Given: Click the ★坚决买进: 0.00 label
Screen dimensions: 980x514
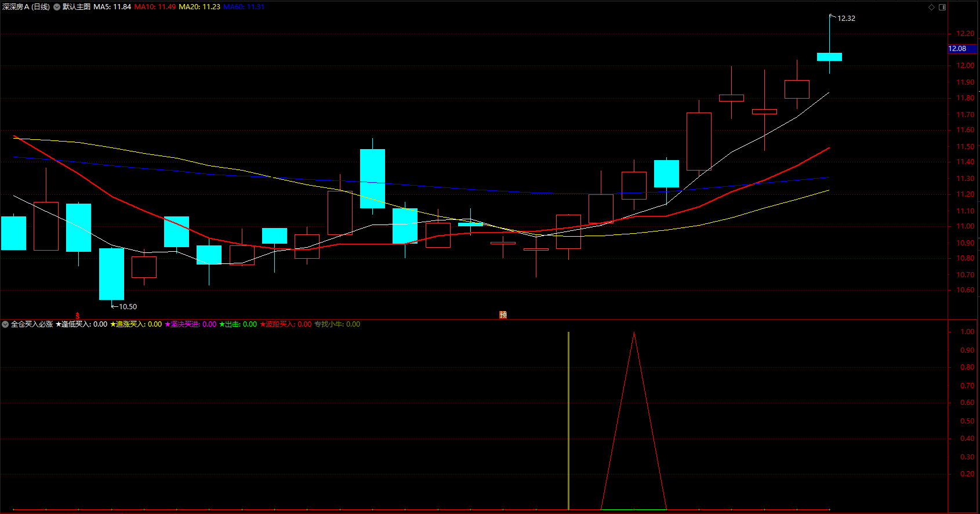Looking at the screenshot, I should [190, 324].
